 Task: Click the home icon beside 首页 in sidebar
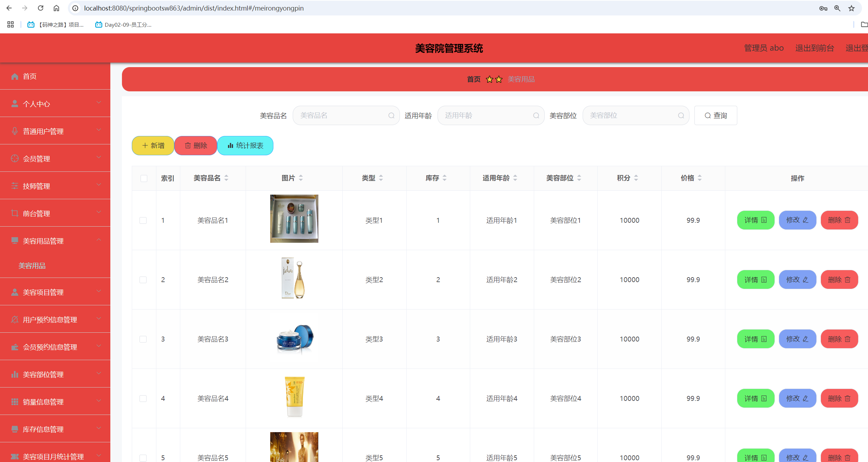[15, 76]
